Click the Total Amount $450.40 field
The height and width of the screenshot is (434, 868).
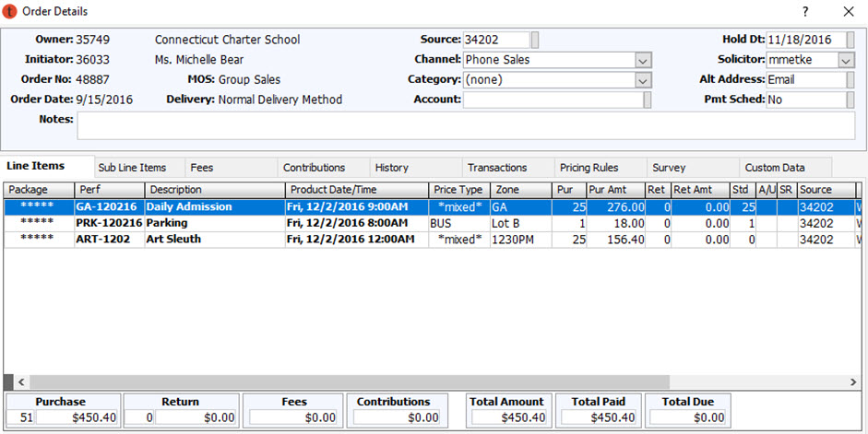point(509,417)
